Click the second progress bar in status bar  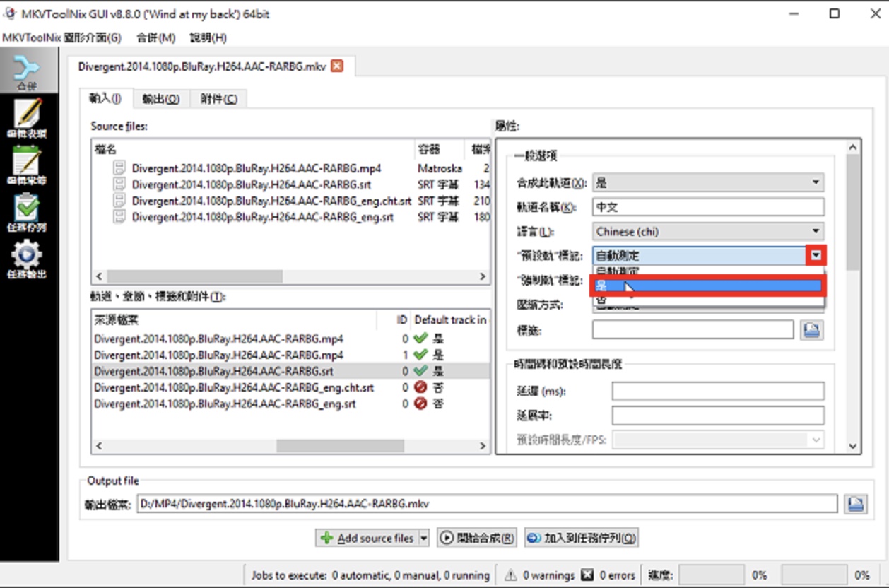813,575
